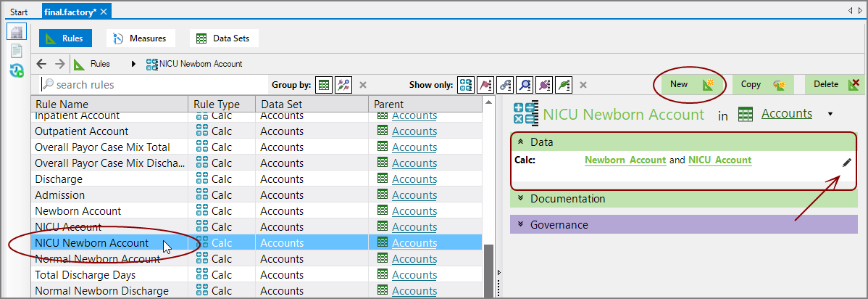
Task: Clear the Show only filter with X
Action: 583,85
